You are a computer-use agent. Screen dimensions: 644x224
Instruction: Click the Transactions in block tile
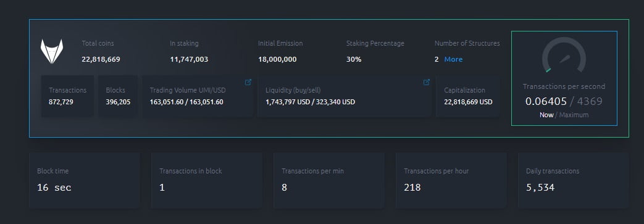(x=207, y=181)
